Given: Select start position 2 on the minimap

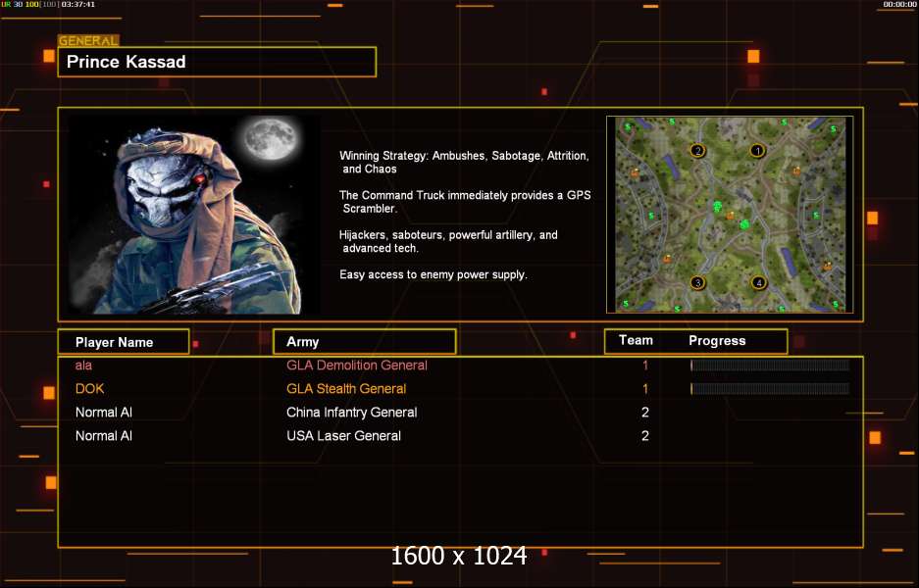Looking at the screenshot, I should click(x=697, y=151).
